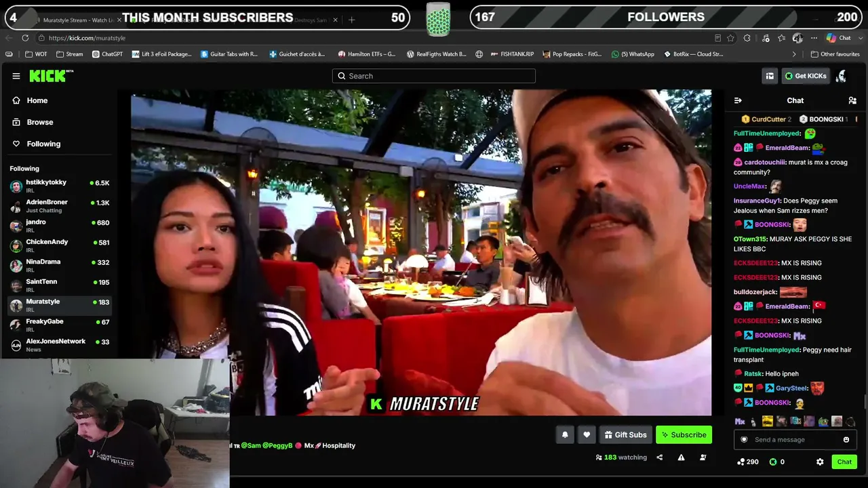Open the FISHTANK.RIP bookmark
This screenshot has width=868, height=488.
tap(511, 54)
